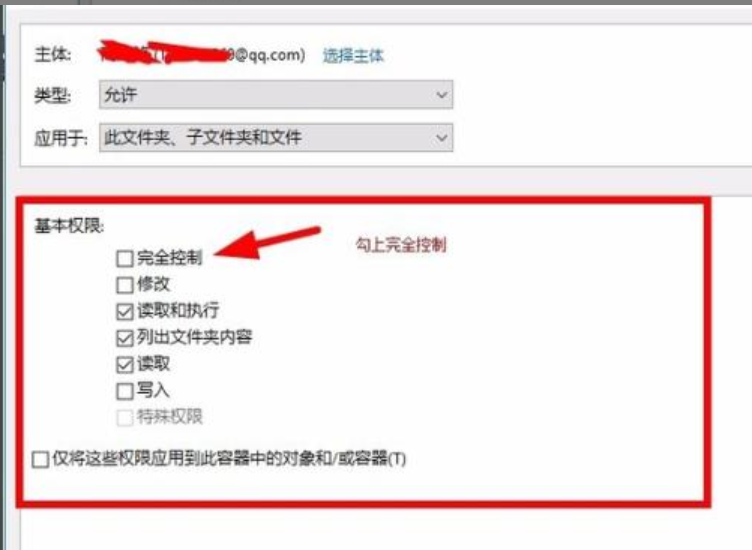Click the 列出文件夹内容 label text
The image size is (752, 550).
point(194,337)
